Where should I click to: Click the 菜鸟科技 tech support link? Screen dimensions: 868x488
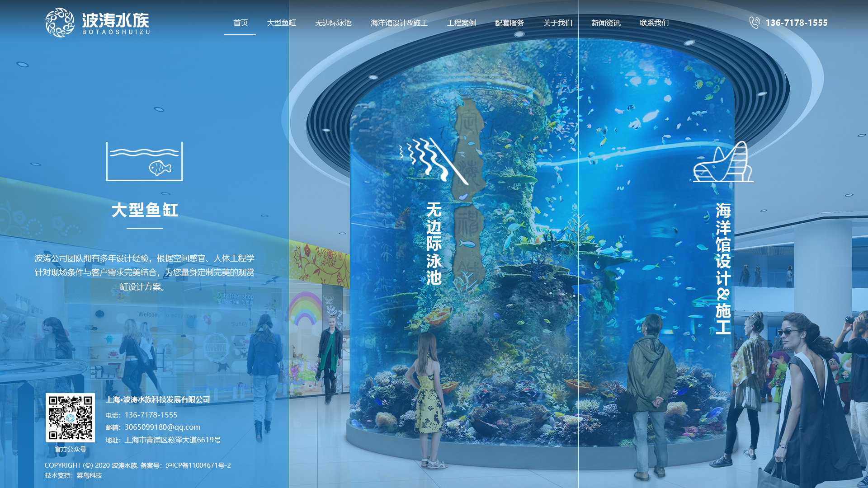pyautogui.click(x=89, y=475)
